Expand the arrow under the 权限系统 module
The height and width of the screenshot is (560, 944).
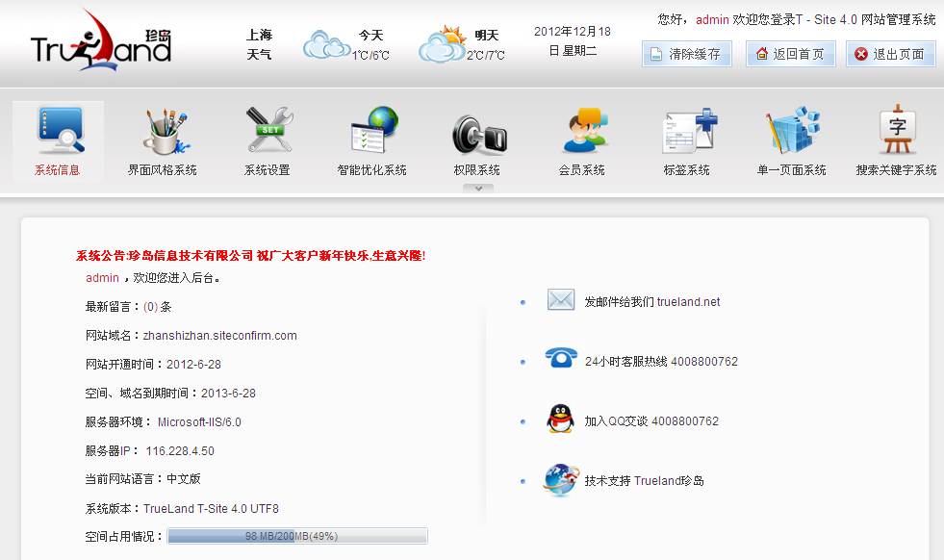477,189
